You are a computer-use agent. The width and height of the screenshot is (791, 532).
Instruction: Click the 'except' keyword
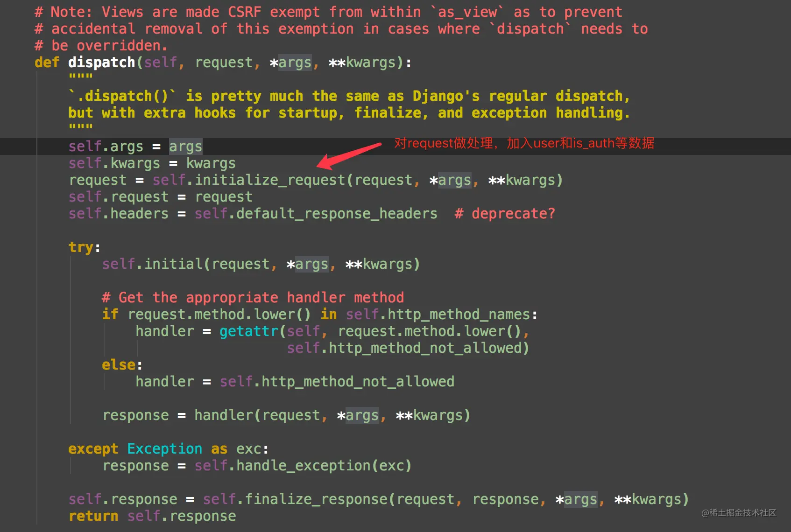93,448
